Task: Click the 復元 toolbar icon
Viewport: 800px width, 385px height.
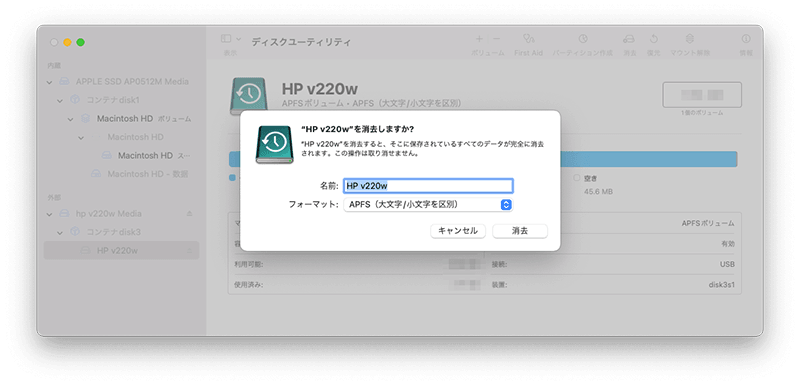Action: coord(654,39)
